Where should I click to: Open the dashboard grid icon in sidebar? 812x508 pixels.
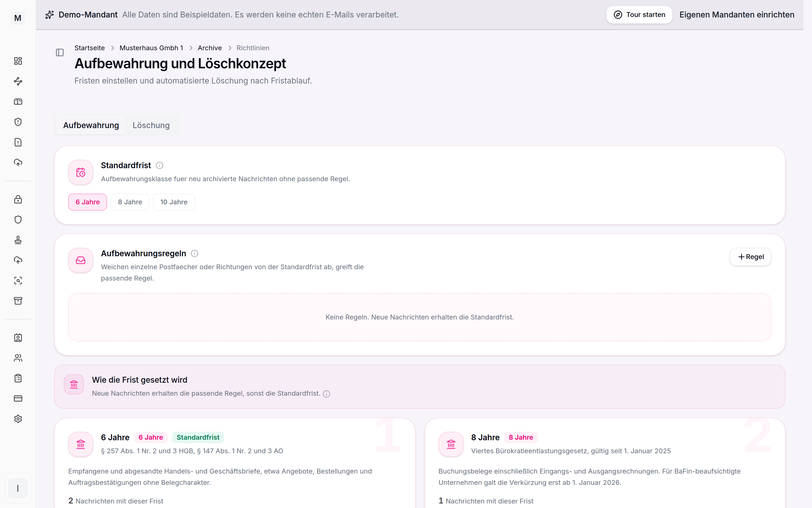tap(18, 61)
